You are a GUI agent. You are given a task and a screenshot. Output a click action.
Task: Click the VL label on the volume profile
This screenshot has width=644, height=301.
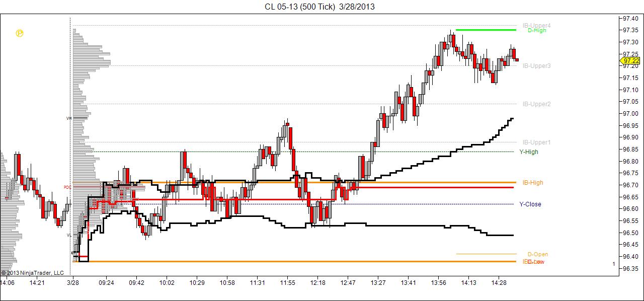(69, 235)
